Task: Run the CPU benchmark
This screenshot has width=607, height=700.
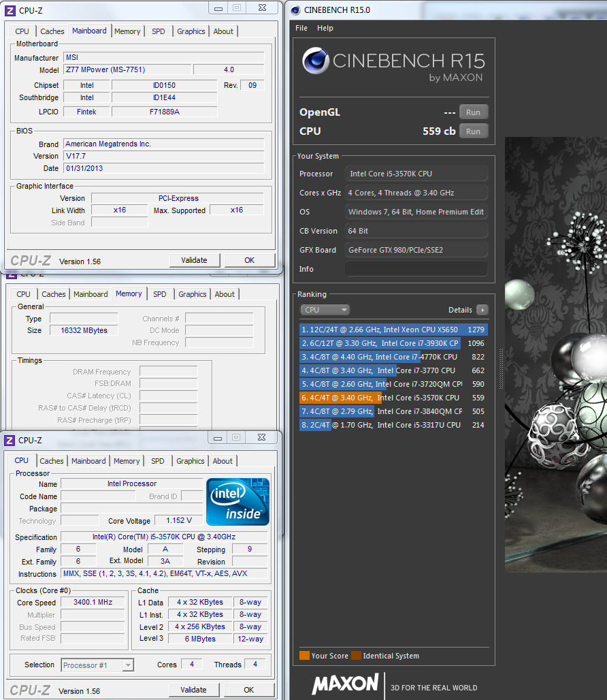Action: click(x=473, y=131)
